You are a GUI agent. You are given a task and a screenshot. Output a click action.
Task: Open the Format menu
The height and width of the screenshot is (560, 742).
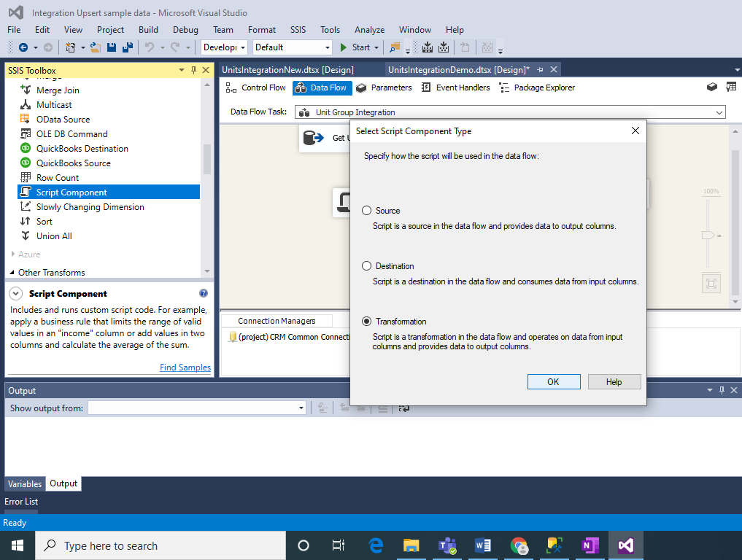point(262,30)
